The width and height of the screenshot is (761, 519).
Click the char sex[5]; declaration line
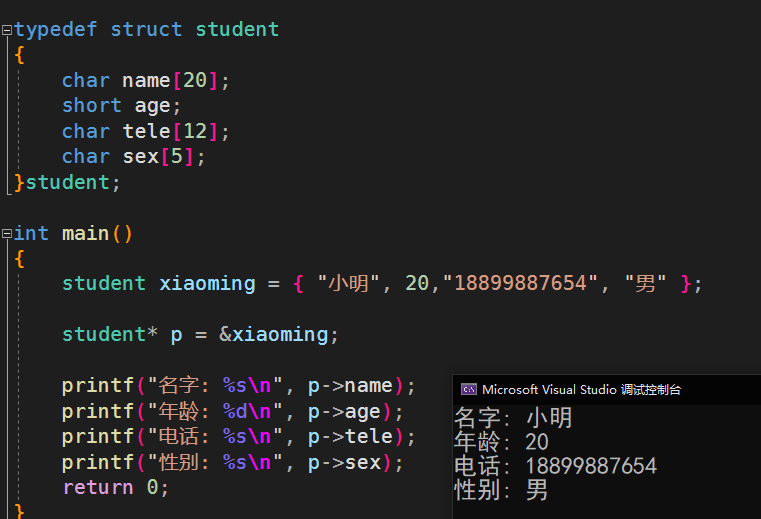[134, 157]
